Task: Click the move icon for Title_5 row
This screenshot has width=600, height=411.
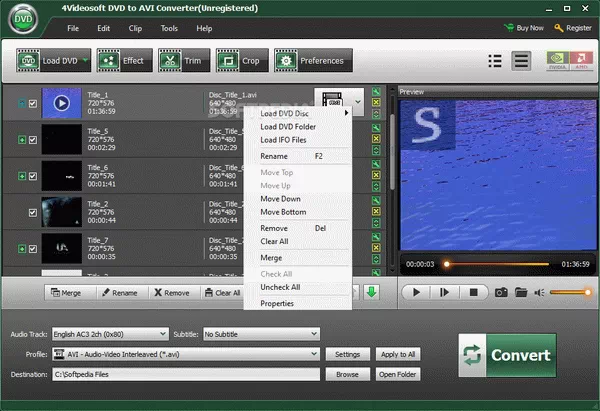Action: click(x=376, y=150)
